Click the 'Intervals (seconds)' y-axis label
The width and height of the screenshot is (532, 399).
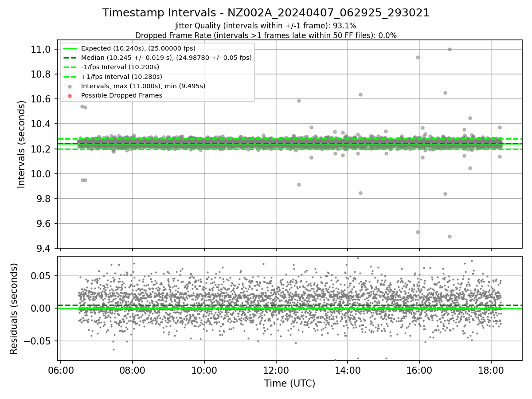[22, 144]
